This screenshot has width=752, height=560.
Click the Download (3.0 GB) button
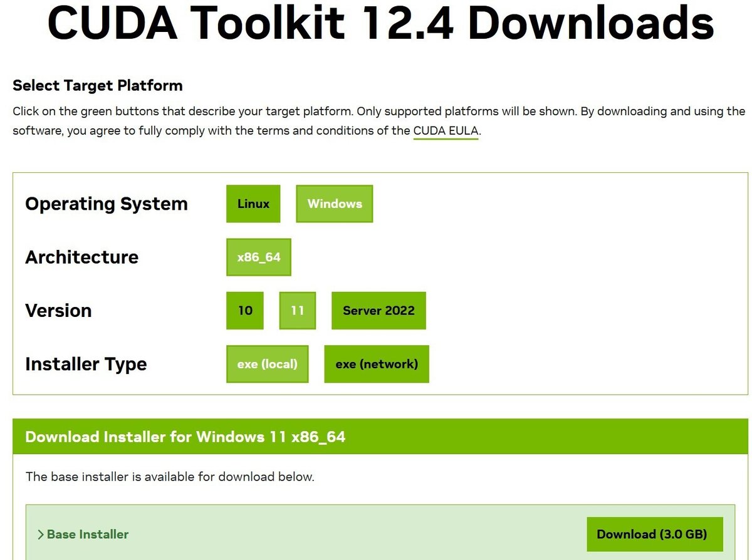click(x=655, y=534)
